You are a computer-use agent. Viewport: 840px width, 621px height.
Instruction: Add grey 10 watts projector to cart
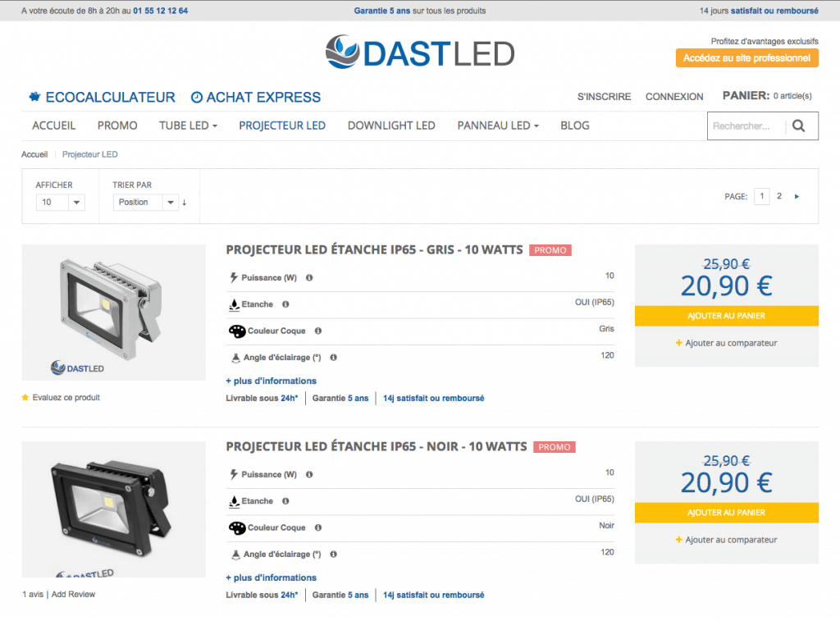[726, 316]
